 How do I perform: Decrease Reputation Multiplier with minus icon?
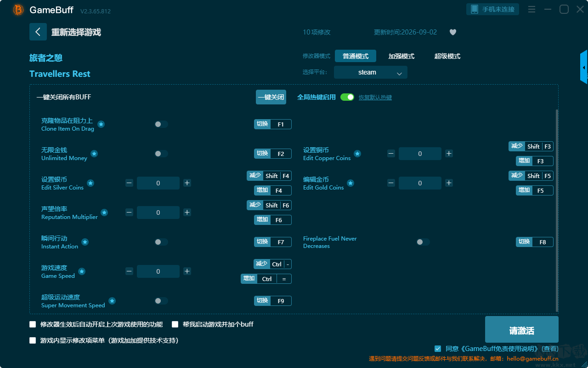(x=129, y=213)
